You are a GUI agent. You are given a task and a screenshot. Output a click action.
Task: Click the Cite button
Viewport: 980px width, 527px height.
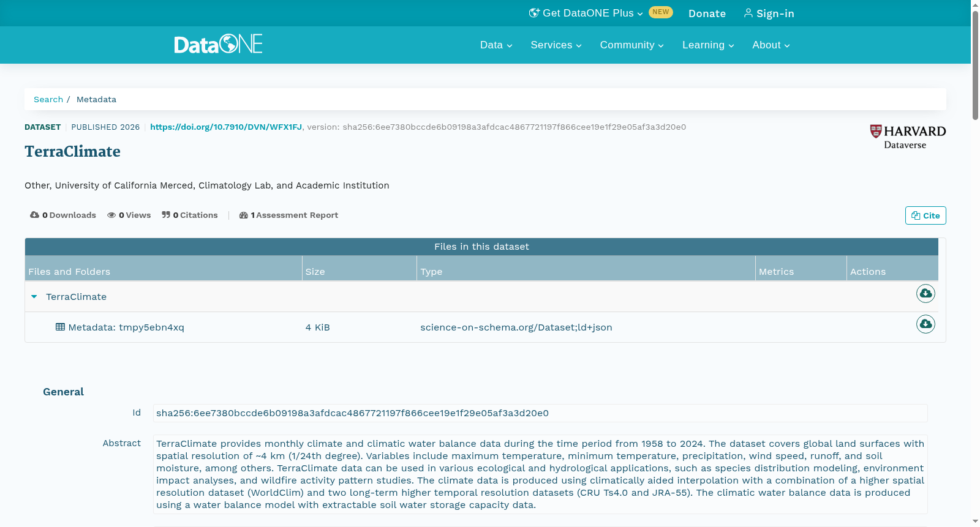click(x=925, y=215)
